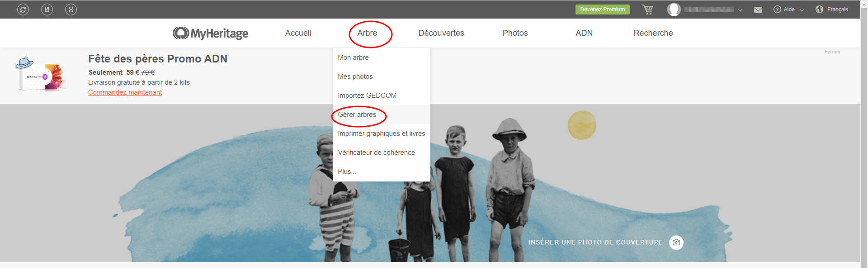The image size is (868, 268).
Task: Click the document records icon in top bar
Action: click(47, 10)
